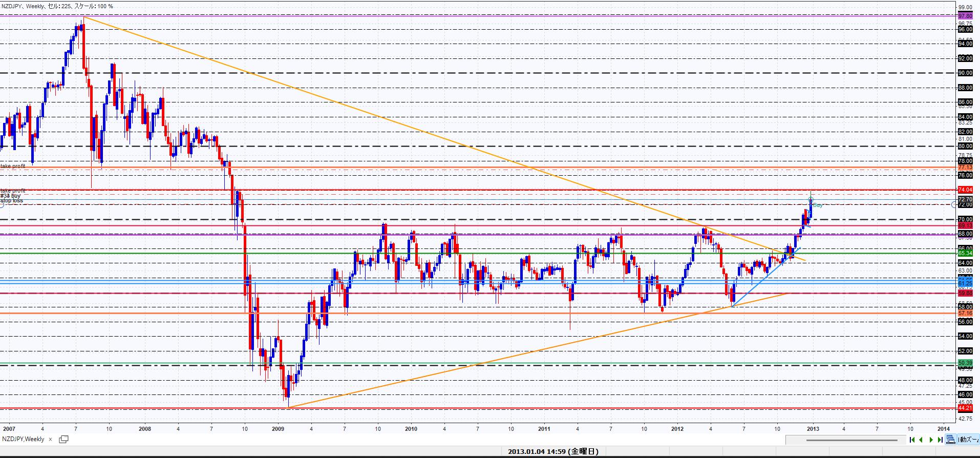Select the orange 57.16 price label
Viewport: 980px width, 458px height.
[965, 313]
